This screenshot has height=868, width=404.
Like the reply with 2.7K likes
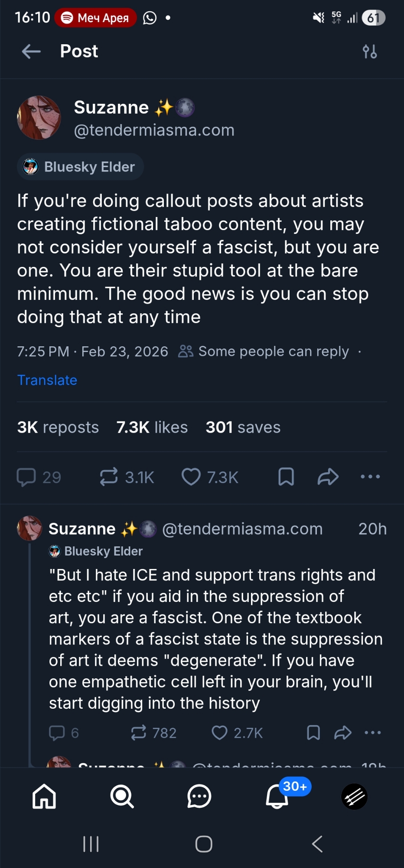pyautogui.click(x=219, y=733)
